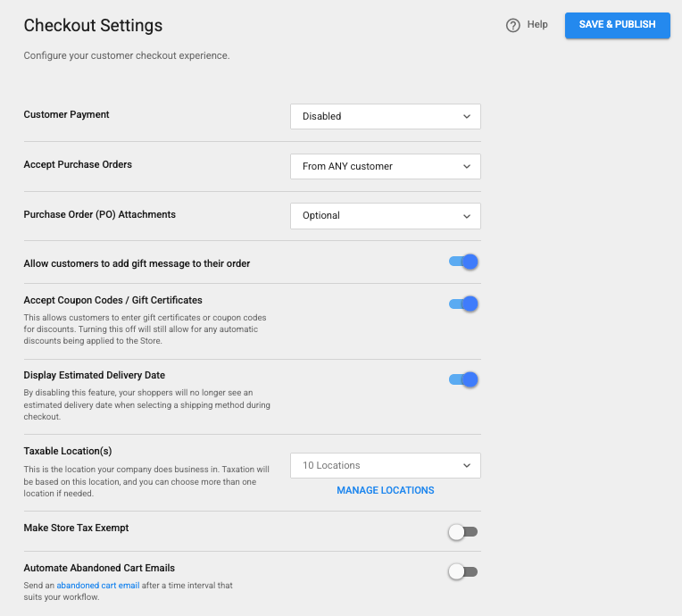The image size is (682, 616).
Task: Click the Save & Publish button
Action: point(617,25)
